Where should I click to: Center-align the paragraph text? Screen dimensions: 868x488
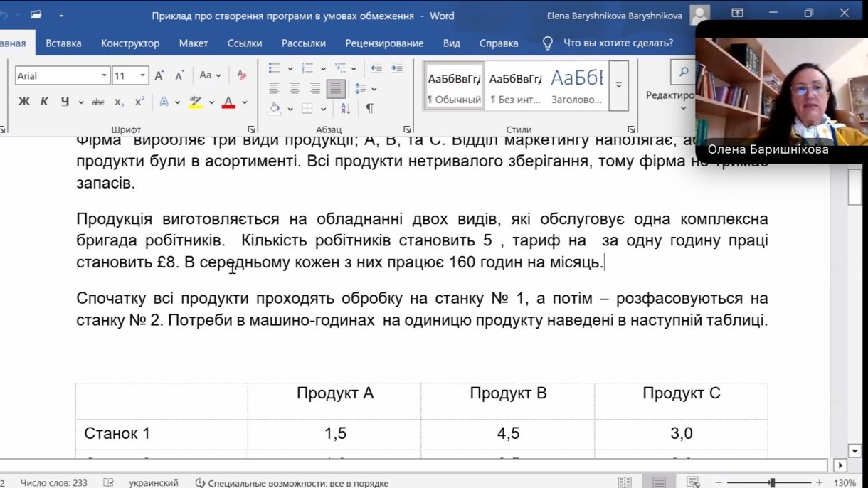click(x=295, y=89)
